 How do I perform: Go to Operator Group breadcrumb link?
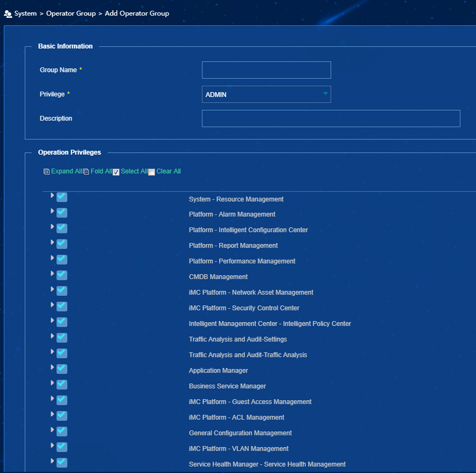point(71,13)
